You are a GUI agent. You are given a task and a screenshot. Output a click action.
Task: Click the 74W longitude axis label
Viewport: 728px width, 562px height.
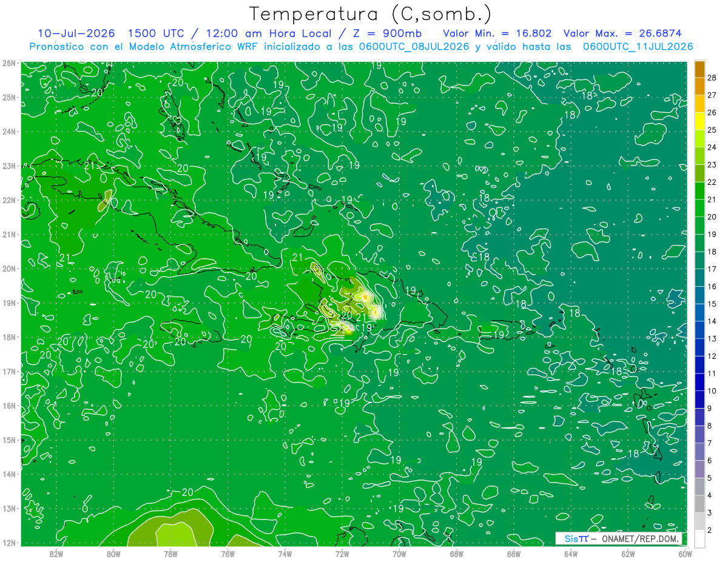click(285, 554)
